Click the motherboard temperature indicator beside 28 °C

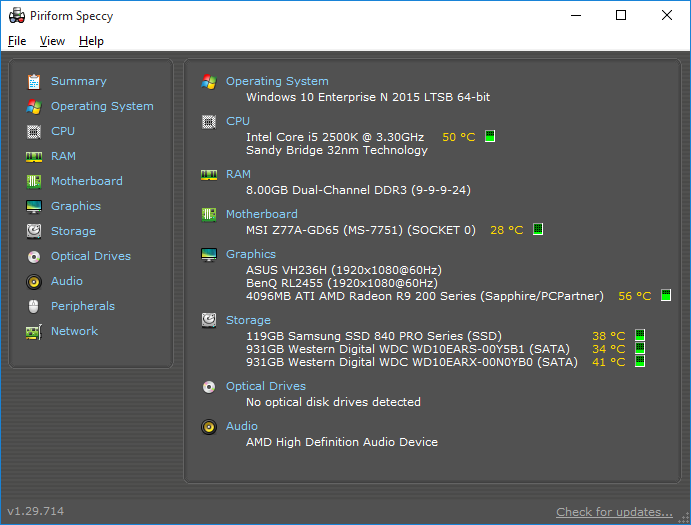(x=538, y=229)
